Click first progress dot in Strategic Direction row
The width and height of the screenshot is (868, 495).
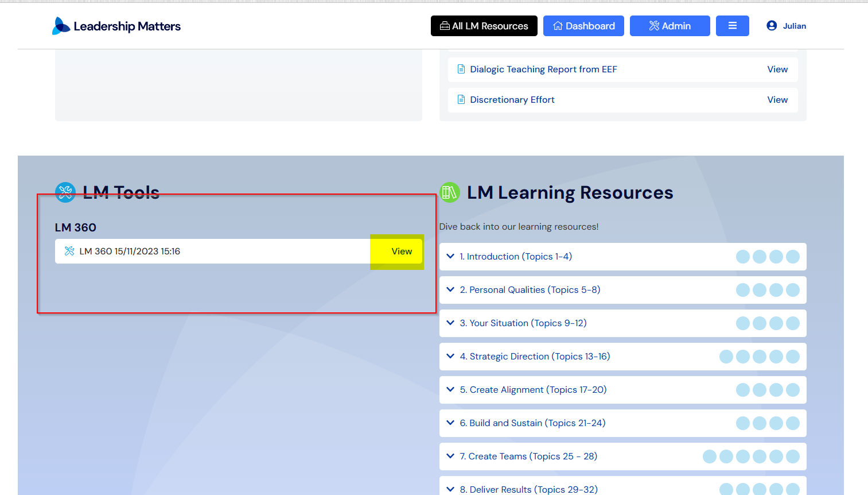pyautogui.click(x=726, y=357)
